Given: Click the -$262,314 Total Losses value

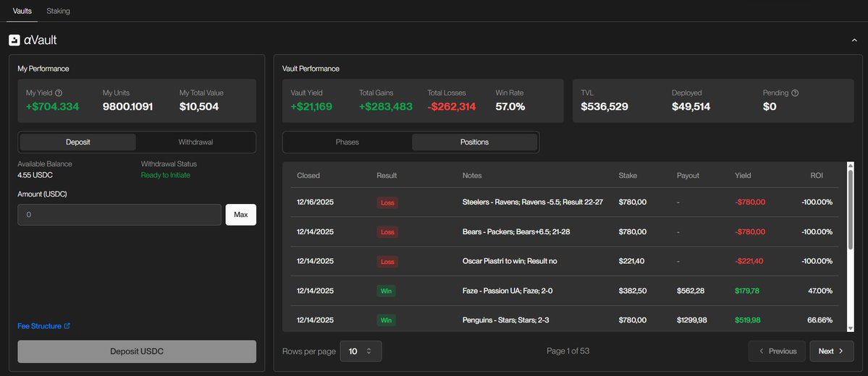Looking at the screenshot, I should tap(452, 107).
